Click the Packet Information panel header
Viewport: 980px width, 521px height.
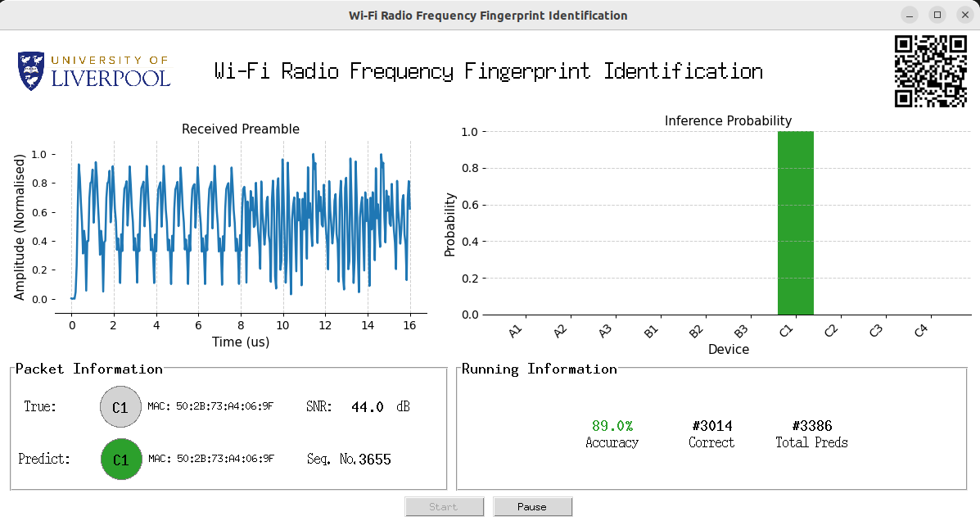87,369
